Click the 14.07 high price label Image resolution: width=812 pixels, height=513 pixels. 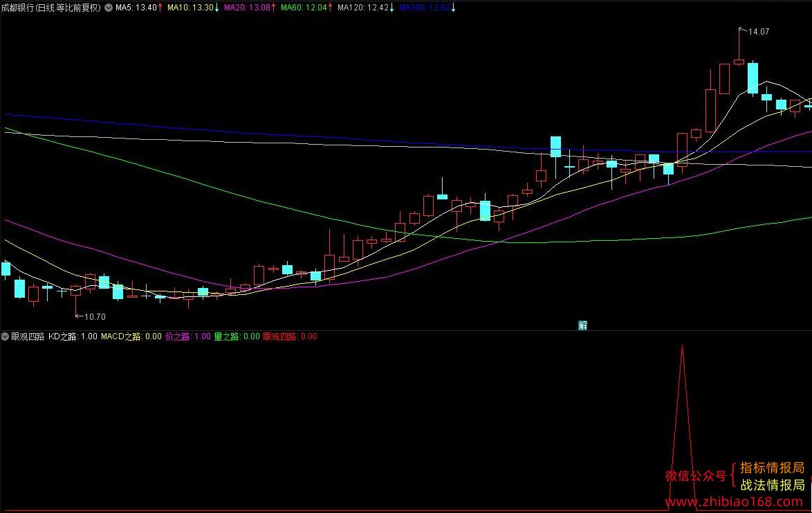point(759,32)
